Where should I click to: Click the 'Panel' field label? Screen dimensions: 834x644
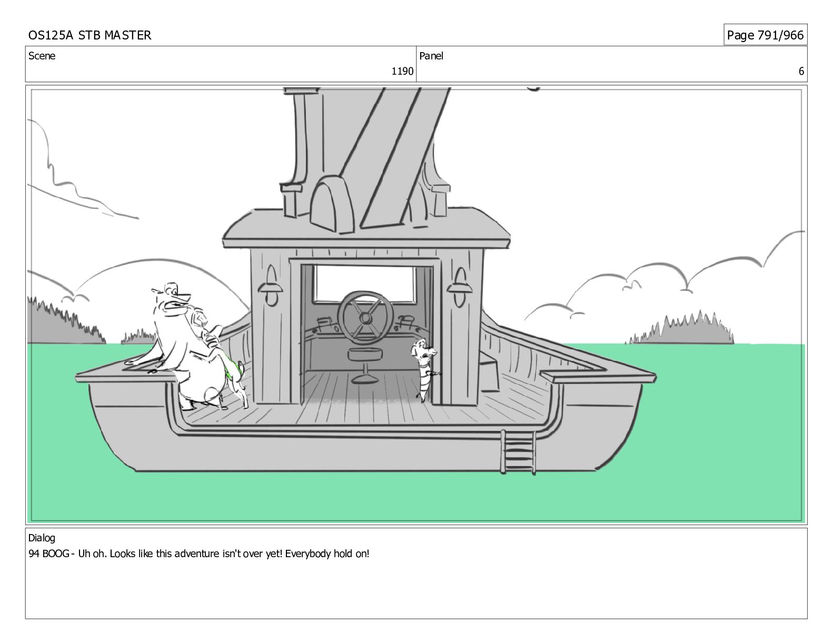pyautogui.click(x=431, y=56)
